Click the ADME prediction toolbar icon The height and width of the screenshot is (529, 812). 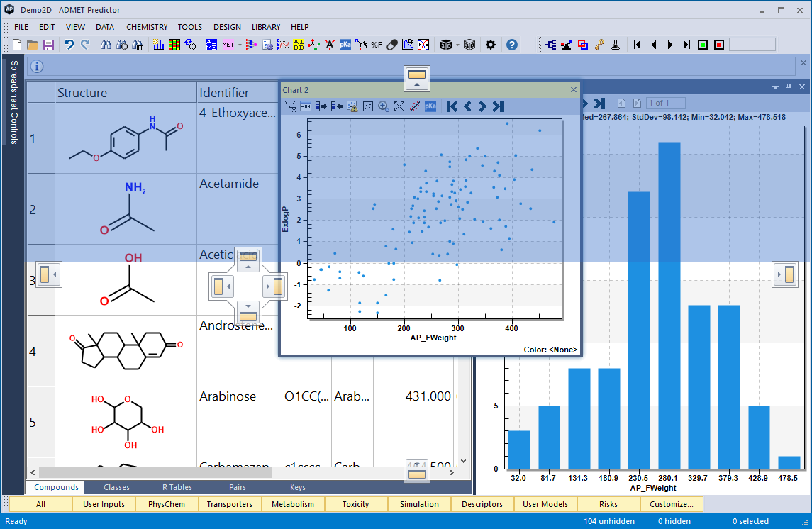coord(211,45)
